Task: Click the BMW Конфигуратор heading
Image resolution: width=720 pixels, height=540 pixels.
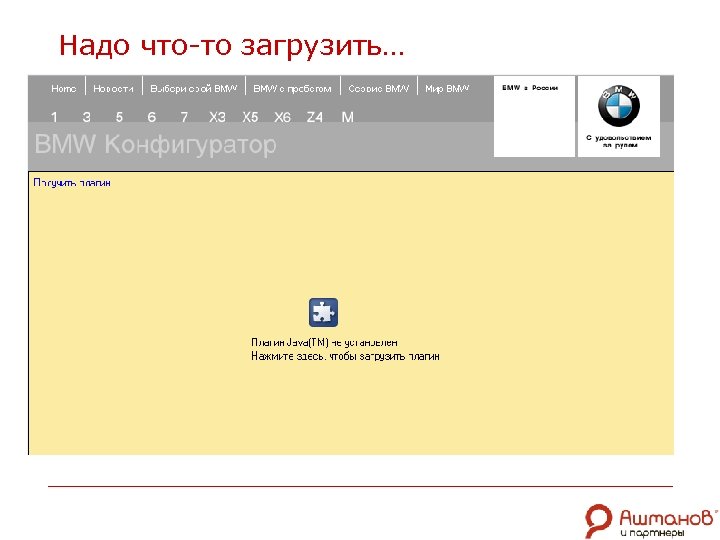Action: click(x=156, y=145)
